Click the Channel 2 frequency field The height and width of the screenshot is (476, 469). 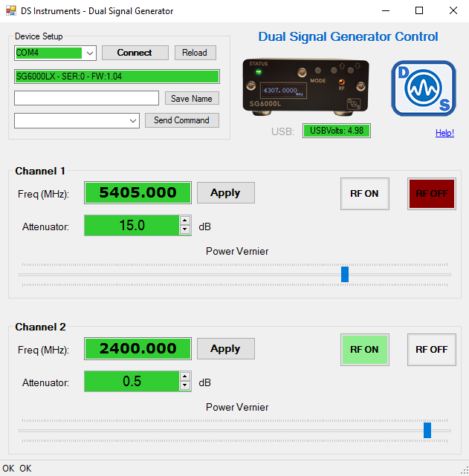pyautogui.click(x=138, y=349)
